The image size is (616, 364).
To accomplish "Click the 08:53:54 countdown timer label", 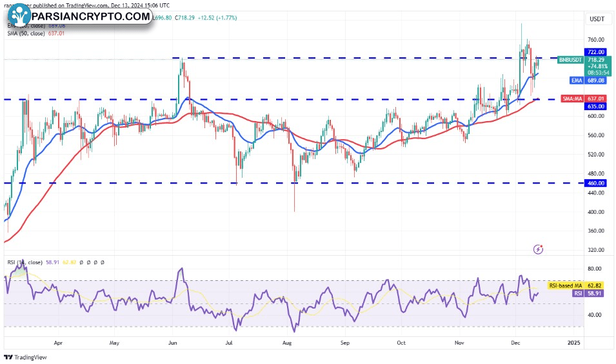I will [x=599, y=73].
